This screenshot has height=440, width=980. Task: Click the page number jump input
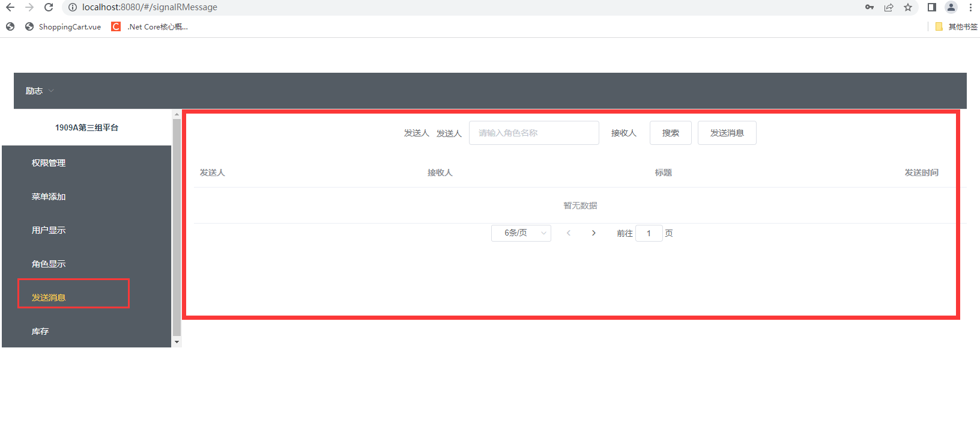(649, 233)
